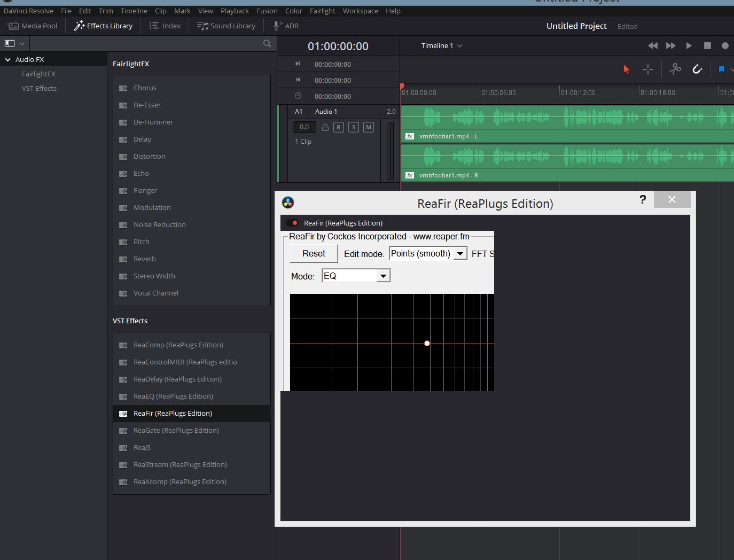Toggle the ReaFir plugin bypass switch

coord(292,223)
